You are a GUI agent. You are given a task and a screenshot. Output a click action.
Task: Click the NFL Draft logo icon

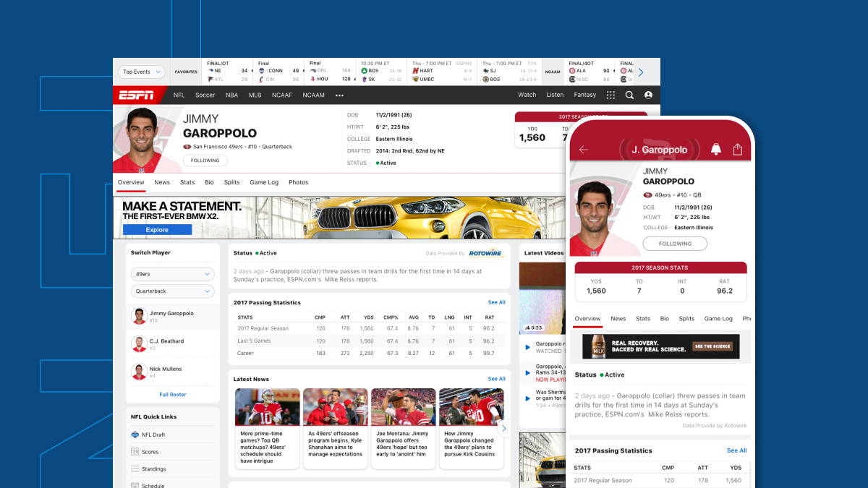coord(135,435)
